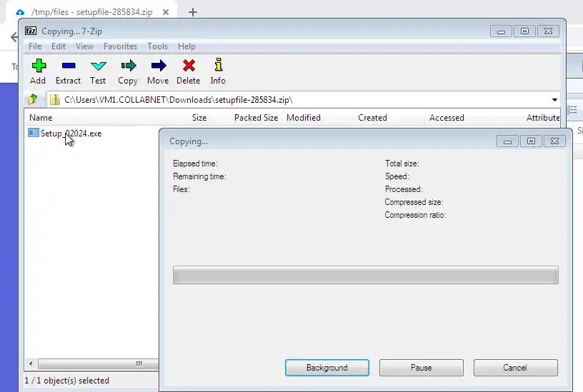Image resolution: width=583 pixels, height=392 pixels.
Task: Close the 7-Zip main window
Action: pos(548,31)
